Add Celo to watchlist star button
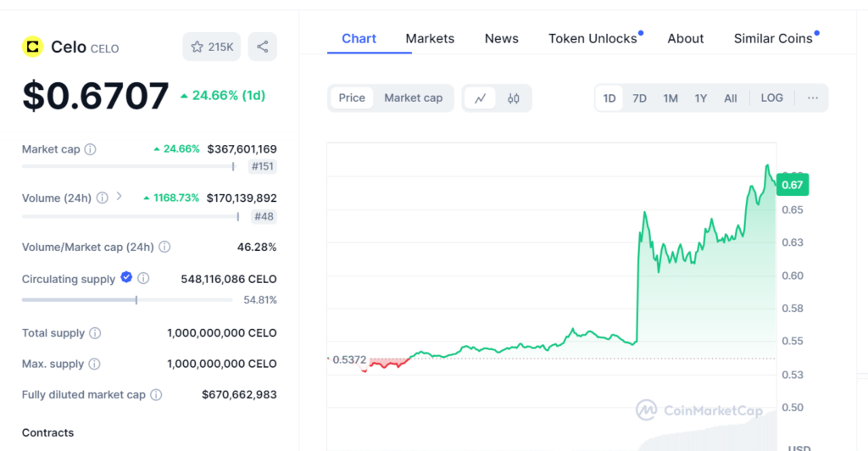This screenshot has width=868, height=451. 212,47
